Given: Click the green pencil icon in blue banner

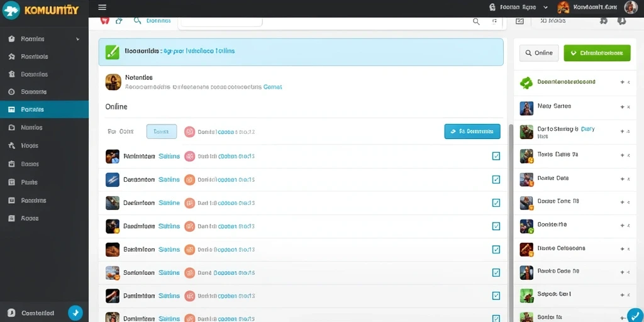Looking at the screenshot, I should [112, 52].
